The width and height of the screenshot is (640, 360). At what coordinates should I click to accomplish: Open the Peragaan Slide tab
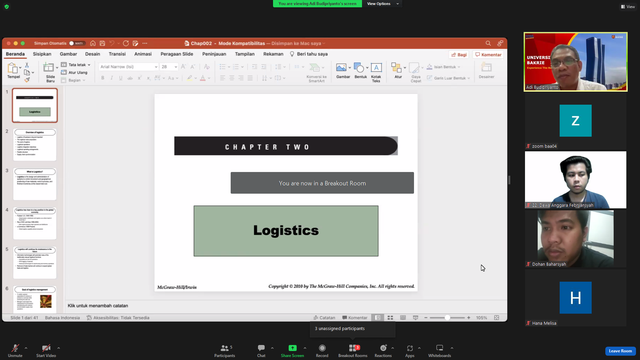pos(177,54)
